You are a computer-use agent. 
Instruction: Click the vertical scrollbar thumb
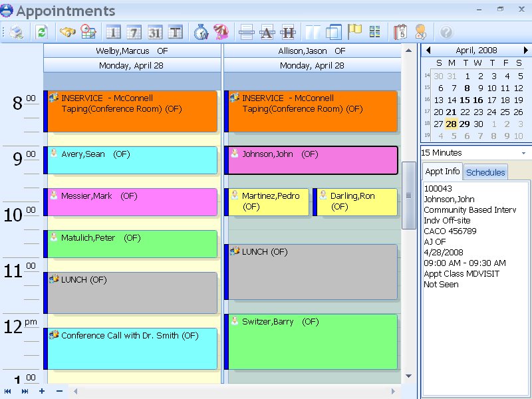coord(408,196)
